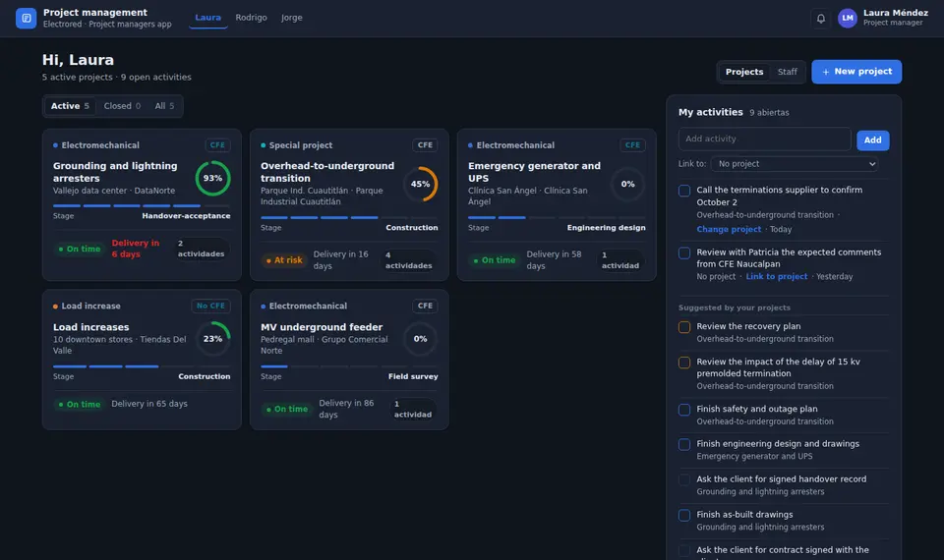Focus the 'Add activity' input field
The height and width of the screenshot is (560, 944).
tap(765, 139)
